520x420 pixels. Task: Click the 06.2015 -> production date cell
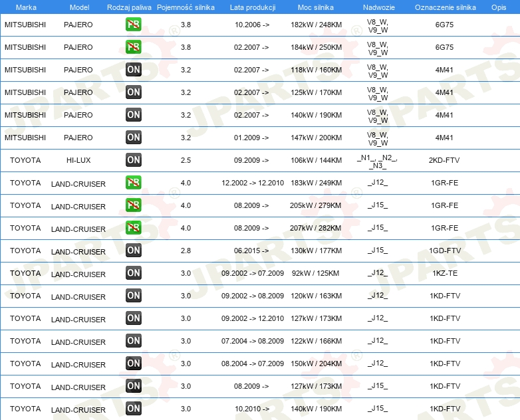coord(251,251)
